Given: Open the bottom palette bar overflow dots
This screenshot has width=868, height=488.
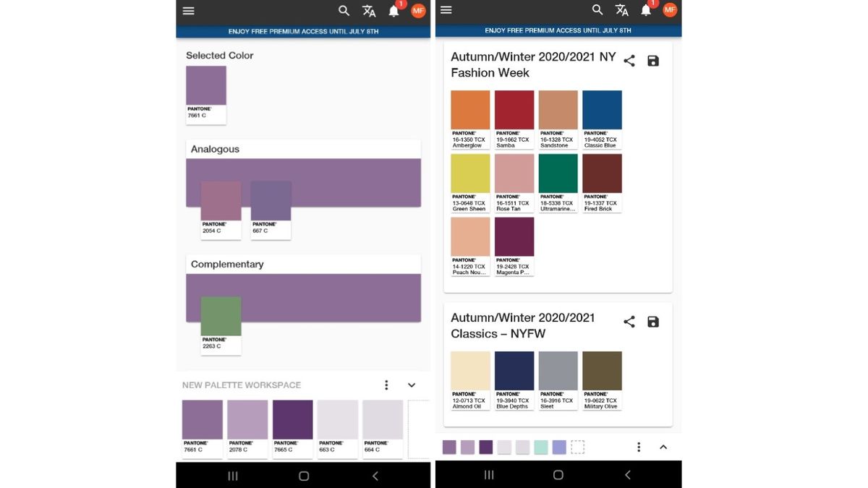Looking at the screenshot, I should [x=639, y=447].
